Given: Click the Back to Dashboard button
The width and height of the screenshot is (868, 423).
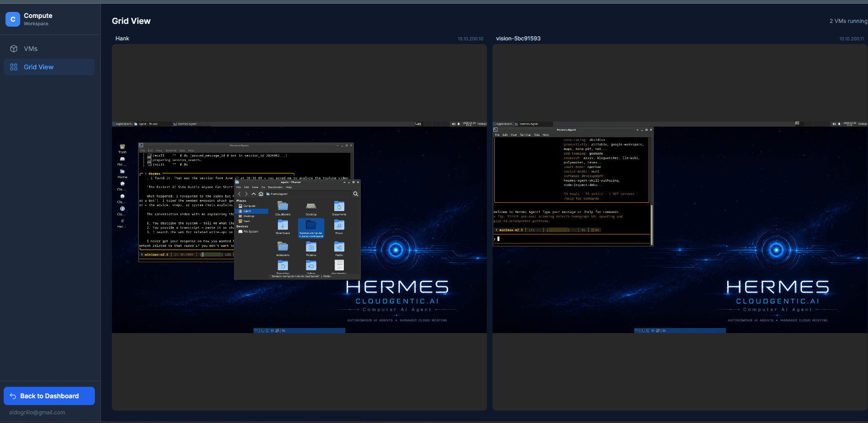Looking at the screenshot, I should coord(49,396).
